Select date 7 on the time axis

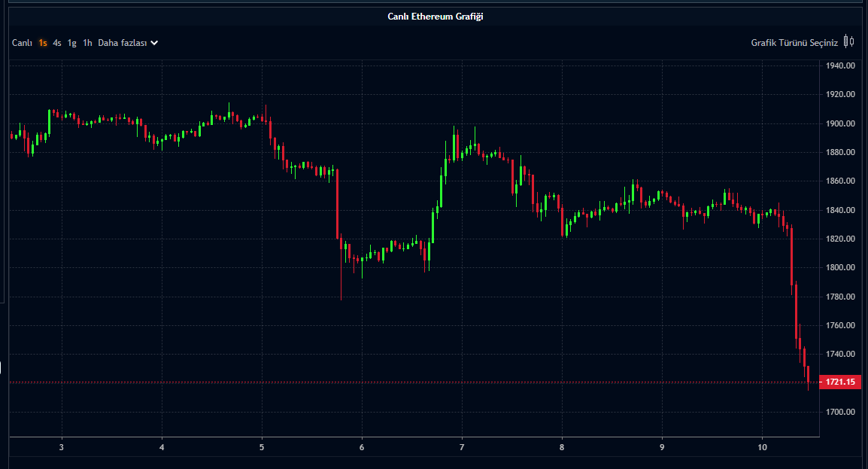tap(462, 446)
